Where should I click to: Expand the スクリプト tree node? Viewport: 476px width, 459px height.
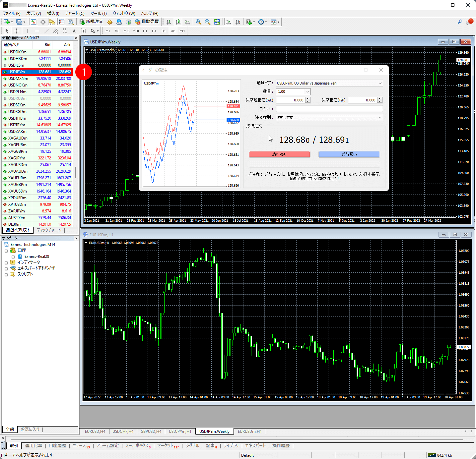tap(6, 275)
